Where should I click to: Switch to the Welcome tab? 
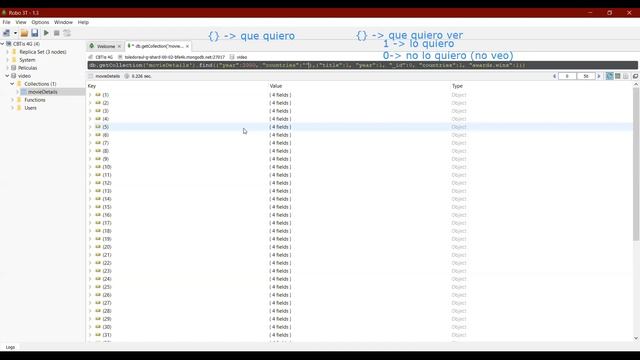106,46
